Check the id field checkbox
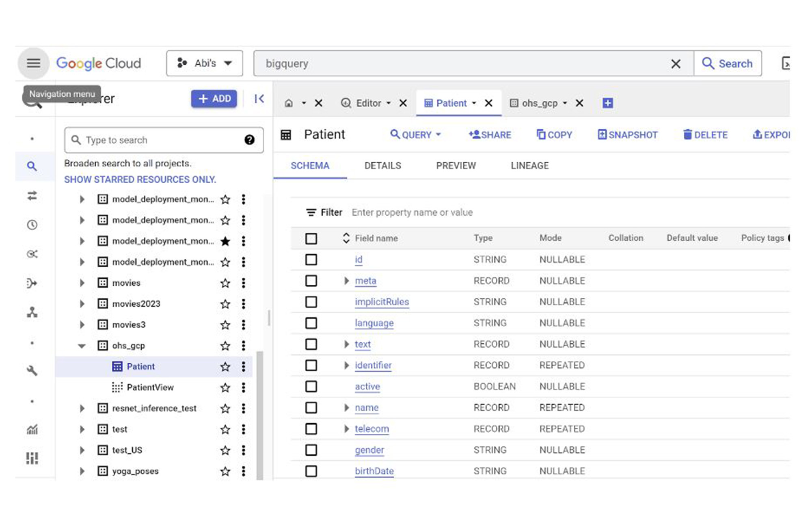Screen dimensions: 812x526 [x=311, y=260]
